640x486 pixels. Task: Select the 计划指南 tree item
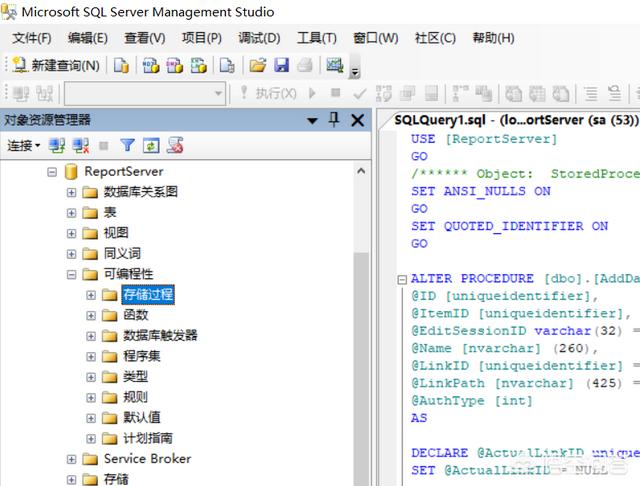148,438
